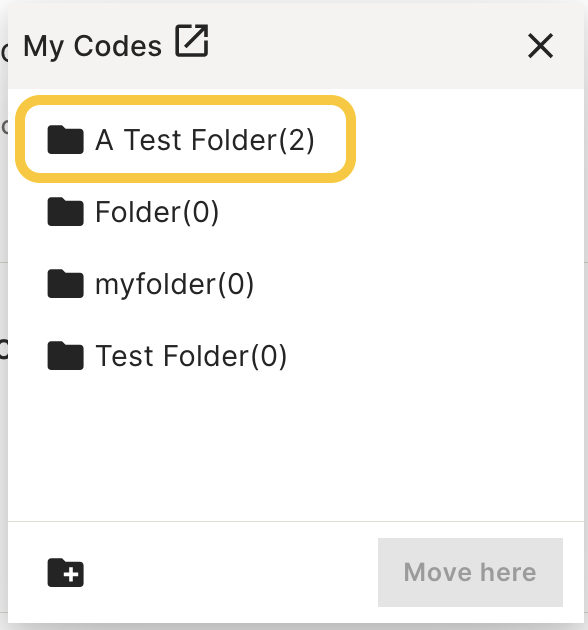
Task: Select the Folder(0) label
Action: point(157,212)
